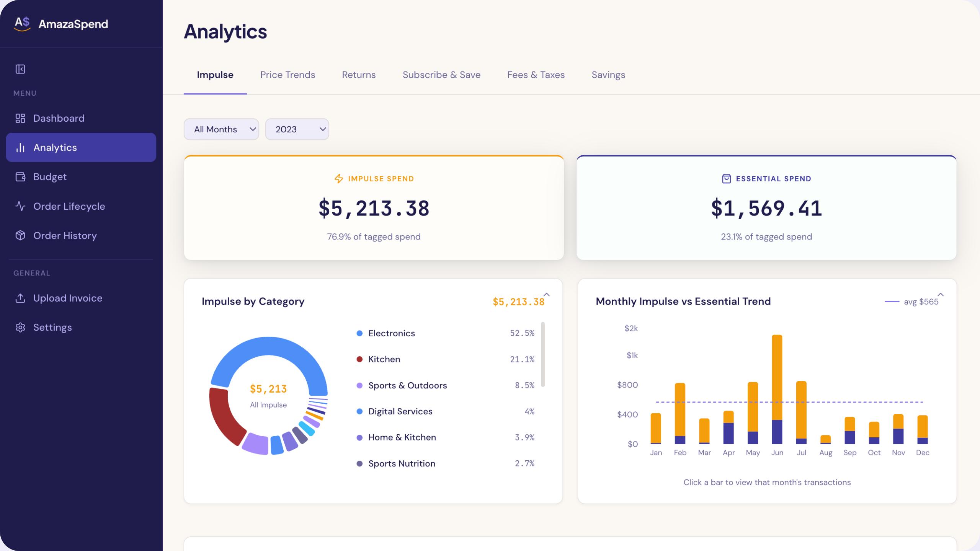Collapse the sidebar panel icon
The image size is (980, 551).
point(20,69)
